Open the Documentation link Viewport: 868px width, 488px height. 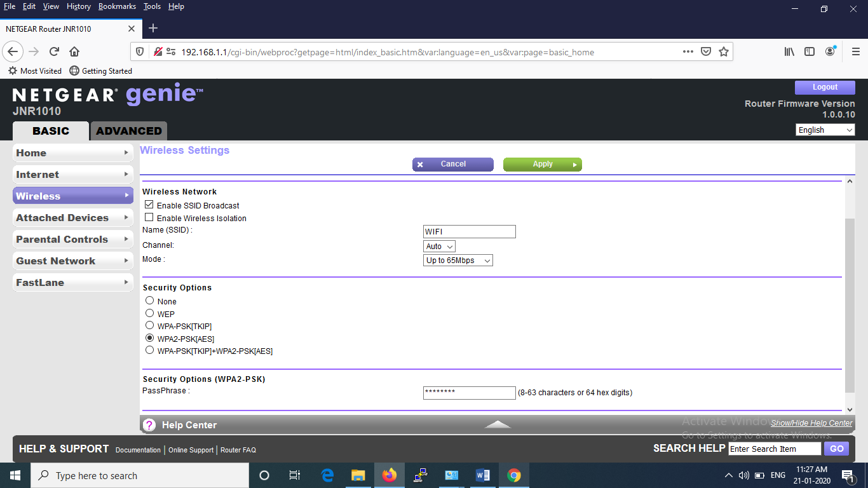138,450
